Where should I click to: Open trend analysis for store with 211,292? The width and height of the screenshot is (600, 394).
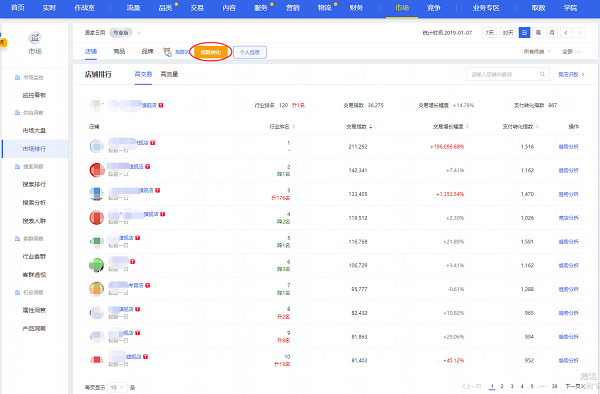569,147
